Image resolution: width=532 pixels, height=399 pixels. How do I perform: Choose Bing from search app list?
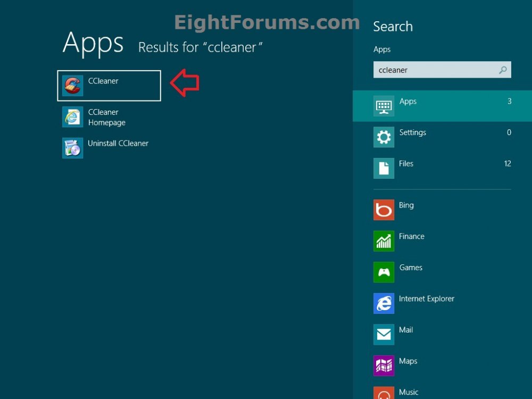406,205
